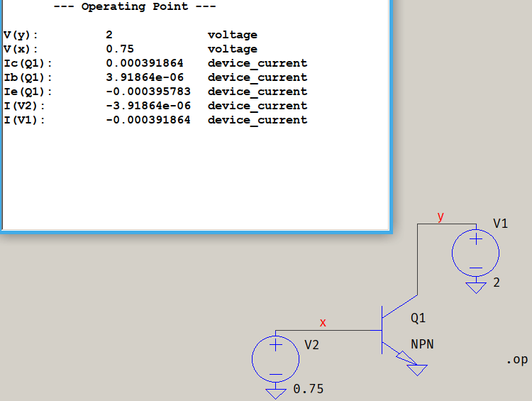
Task: Click the red net label y
Action: click(440, 216)
